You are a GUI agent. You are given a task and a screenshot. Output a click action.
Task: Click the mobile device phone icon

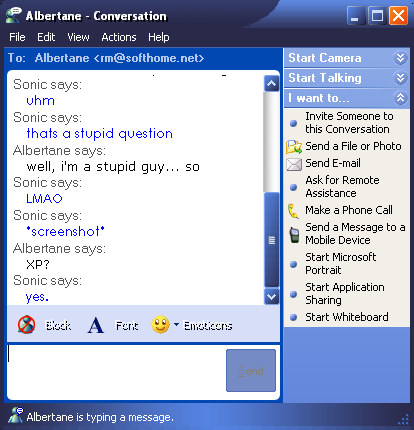(294, 235)
